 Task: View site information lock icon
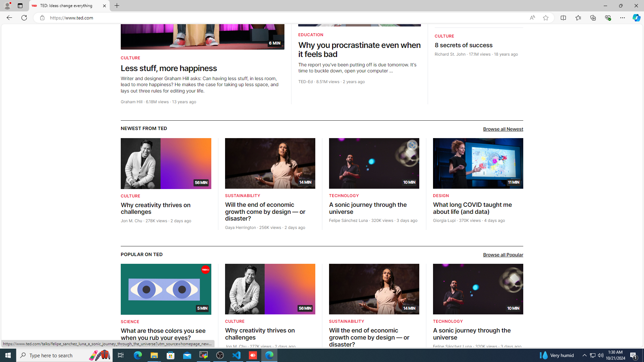pos(42,18)
